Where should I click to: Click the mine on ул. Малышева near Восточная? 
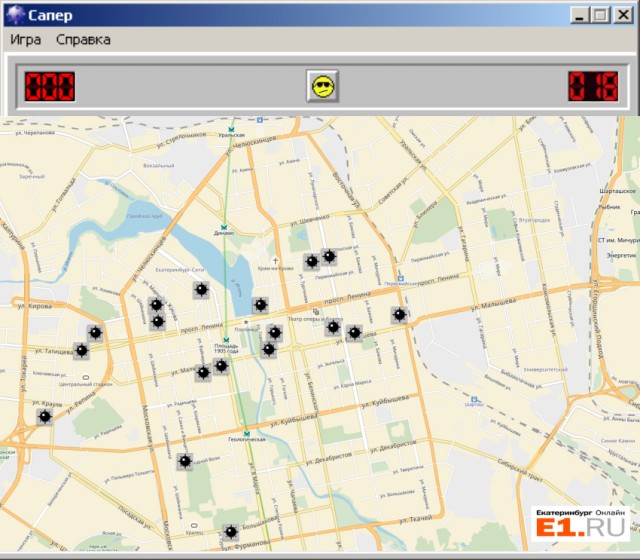click(x=400, y=315)
